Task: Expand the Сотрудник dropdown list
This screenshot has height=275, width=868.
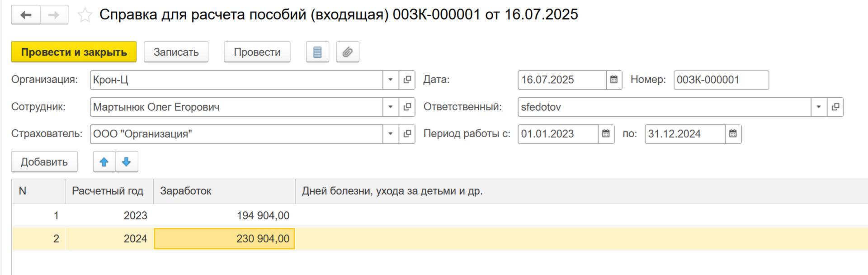Action: pyautogui.click(x=391, y=107)
